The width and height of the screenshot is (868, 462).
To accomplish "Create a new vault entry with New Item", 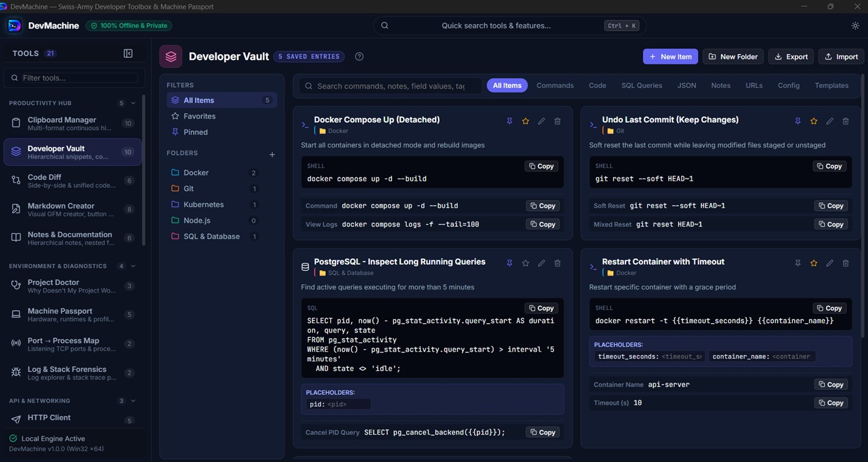I will [x=670, y=56].
